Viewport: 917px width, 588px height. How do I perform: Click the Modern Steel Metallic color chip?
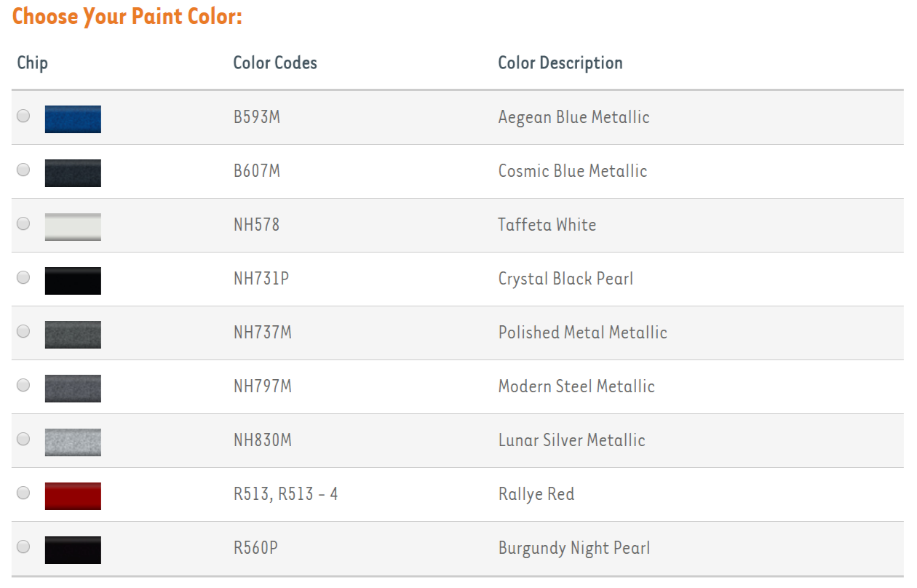[x=73, y=388]
